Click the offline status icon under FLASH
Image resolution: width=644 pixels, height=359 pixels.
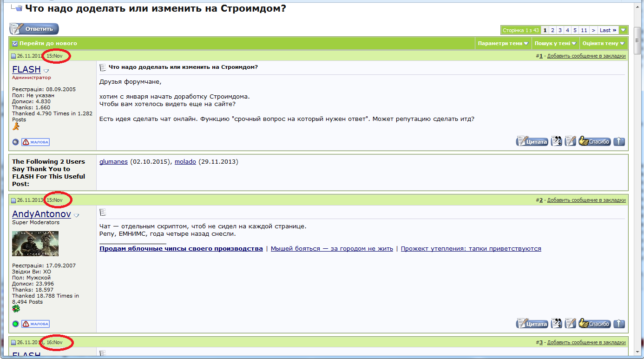[x=15, y=142]
